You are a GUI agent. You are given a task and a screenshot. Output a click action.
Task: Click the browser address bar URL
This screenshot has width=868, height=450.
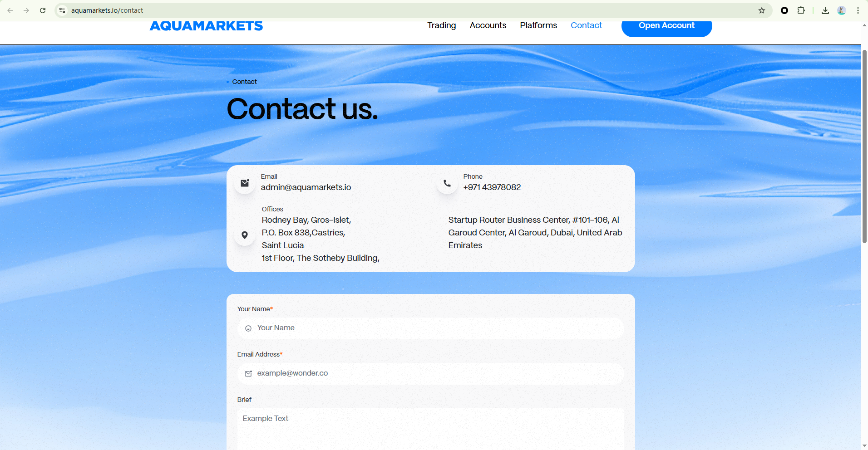point(107,10)
